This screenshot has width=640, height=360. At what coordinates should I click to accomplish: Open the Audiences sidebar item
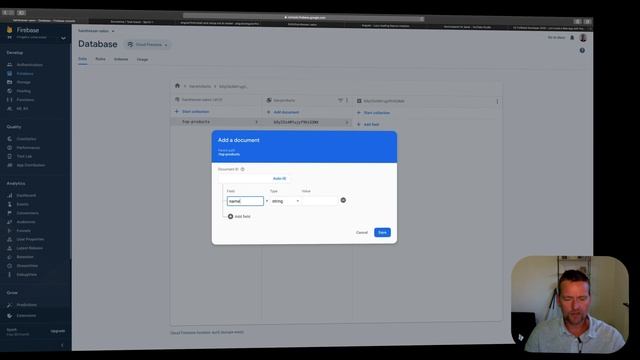pos(26,222)
